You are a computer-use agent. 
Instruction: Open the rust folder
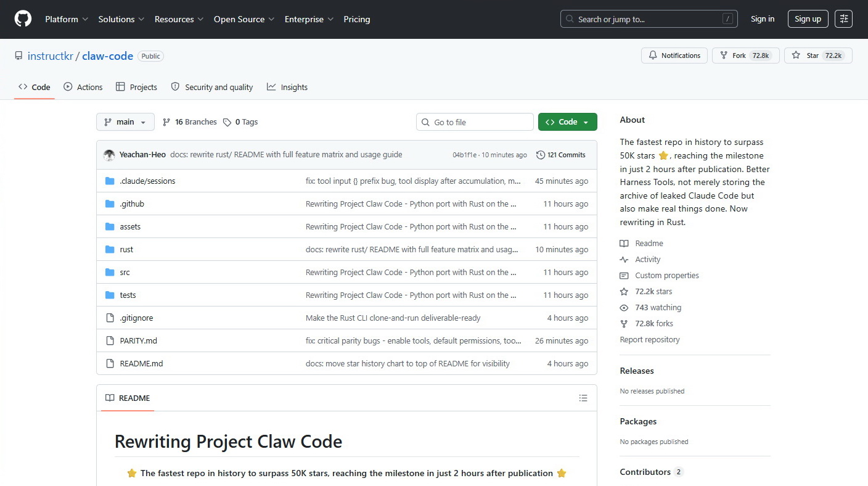(126, 250)
